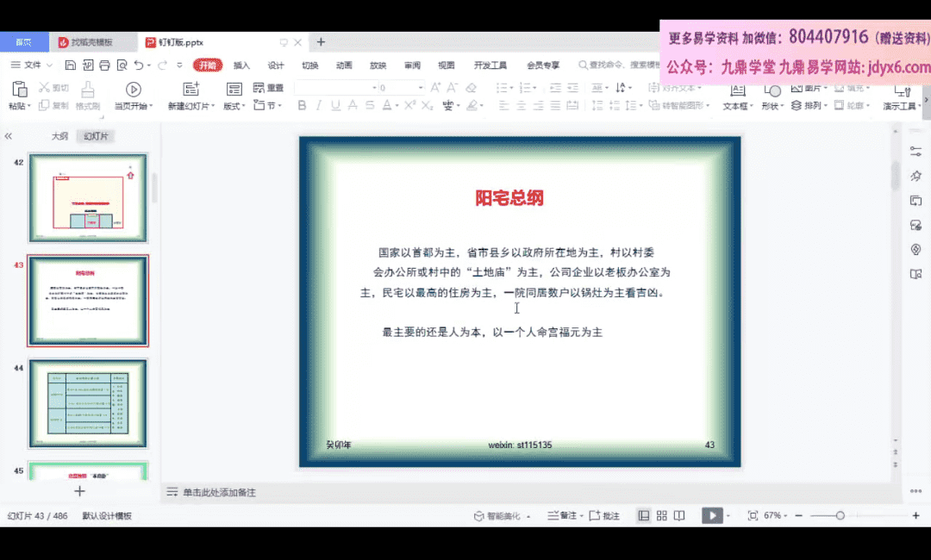Toggle Bold formatting

[x=302, y=105]
